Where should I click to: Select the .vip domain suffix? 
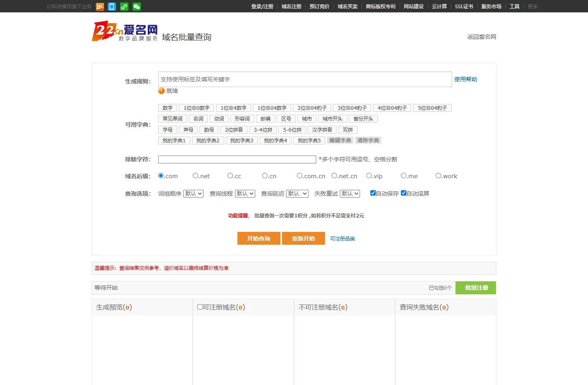point(369,176)
